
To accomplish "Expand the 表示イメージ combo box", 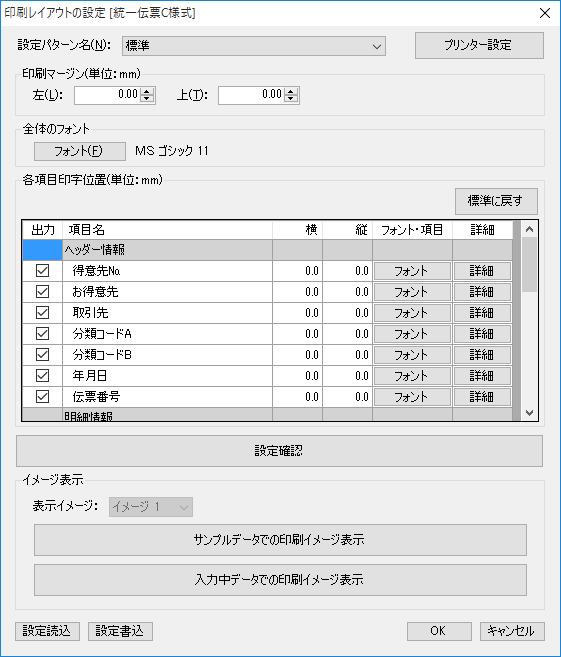I will [151, 507].
